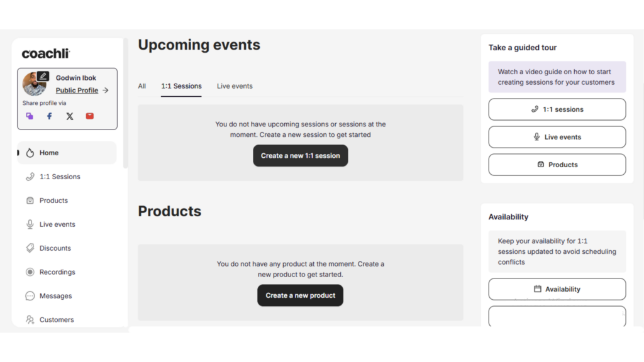Click Create a new product button
Viewport: 644px width, 362px height.
(300, 295)
